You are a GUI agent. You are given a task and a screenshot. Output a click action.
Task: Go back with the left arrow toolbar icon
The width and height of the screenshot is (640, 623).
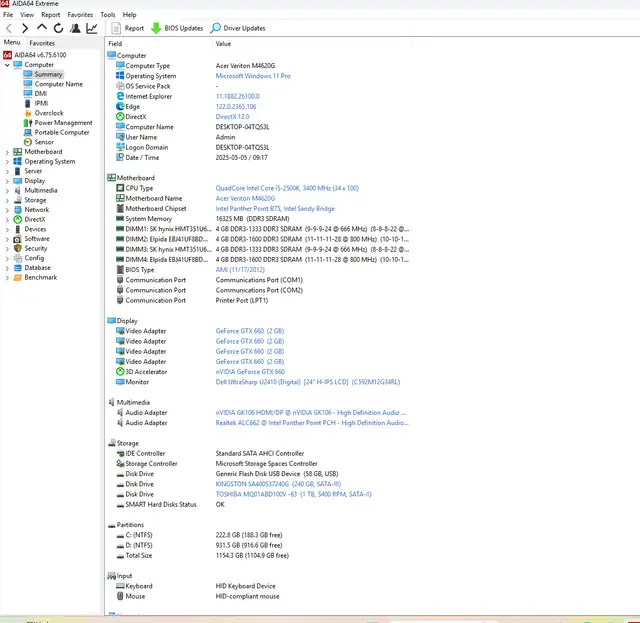pyautogui.click(x=9, y=28)
